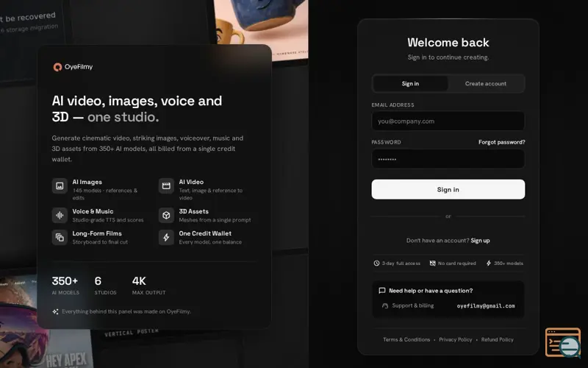Click the Forgot password? link
The height and width of the screenshot is (368, 588).
(x=502, y=142)
